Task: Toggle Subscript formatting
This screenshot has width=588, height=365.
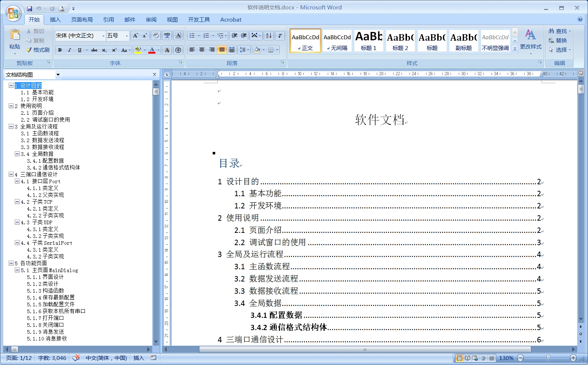Action: pos(104,50)
